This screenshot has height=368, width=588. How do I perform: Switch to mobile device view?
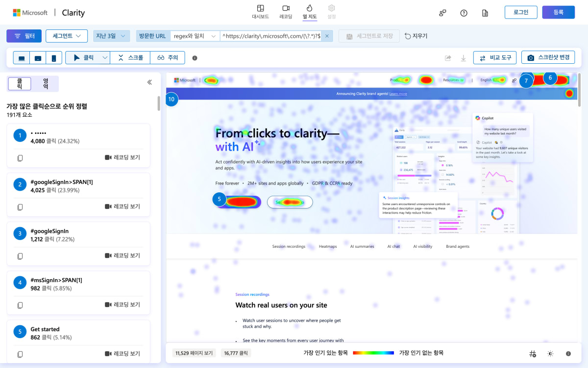[x=54, y=58]
